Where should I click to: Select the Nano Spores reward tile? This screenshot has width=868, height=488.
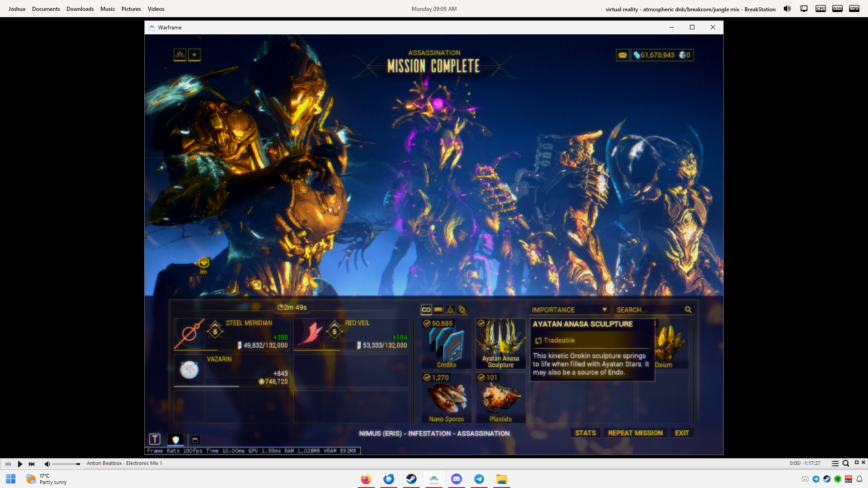[447, 398]
